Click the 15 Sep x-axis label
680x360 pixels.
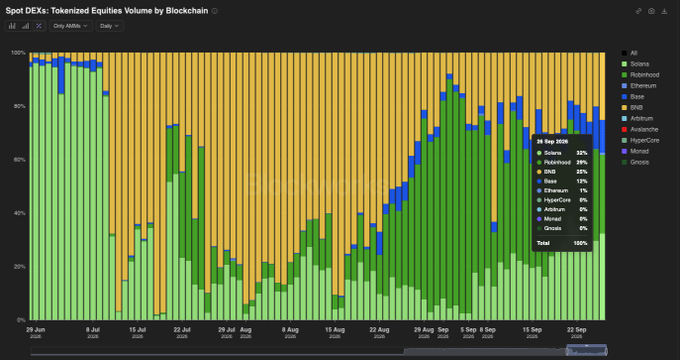[532, 330]
